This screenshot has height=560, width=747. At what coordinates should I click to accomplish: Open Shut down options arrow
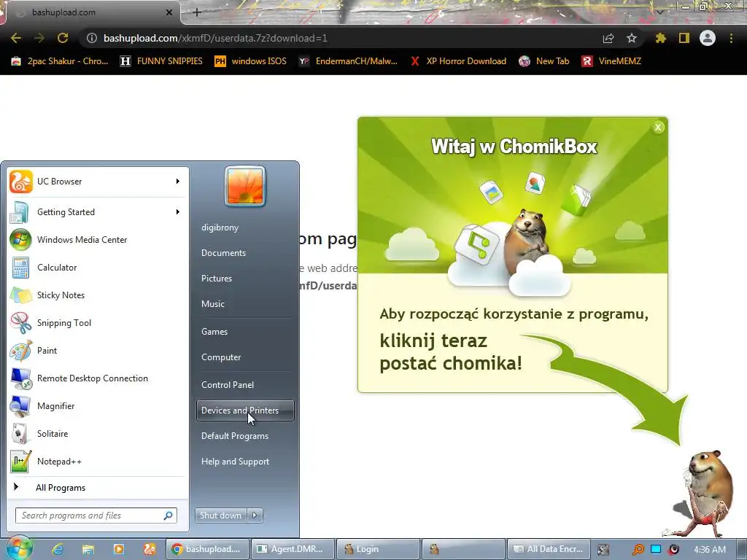coord(255,516)
